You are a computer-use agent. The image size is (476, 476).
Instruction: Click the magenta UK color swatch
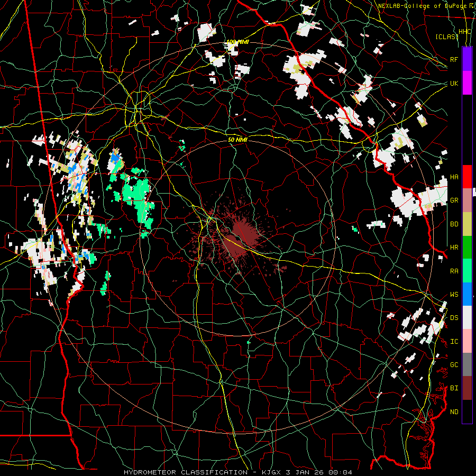[x=467, y=83]
